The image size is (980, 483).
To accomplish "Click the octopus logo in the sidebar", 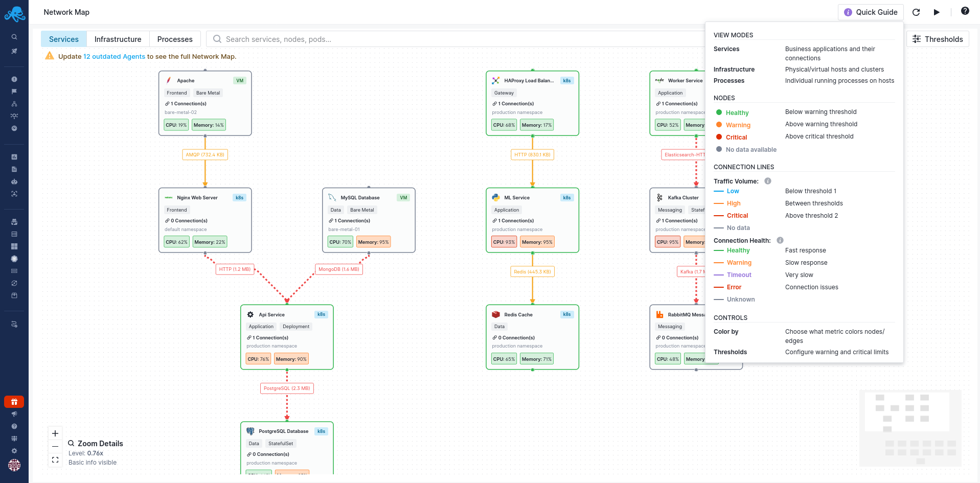I will coord(14,14).
